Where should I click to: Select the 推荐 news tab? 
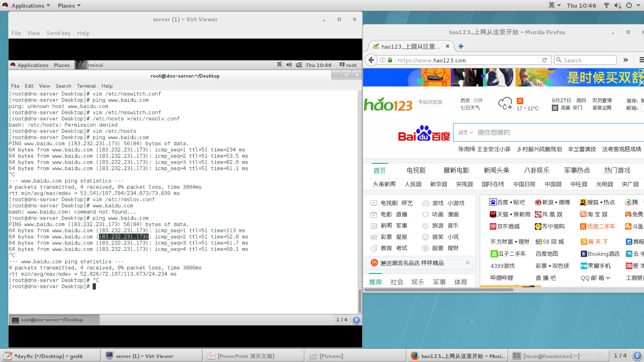375,282
